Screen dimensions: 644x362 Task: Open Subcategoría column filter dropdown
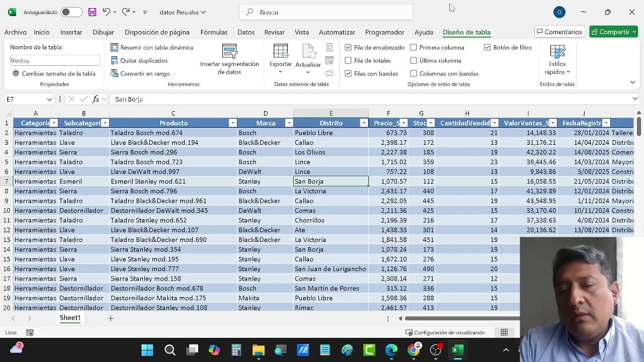(105, 123)
